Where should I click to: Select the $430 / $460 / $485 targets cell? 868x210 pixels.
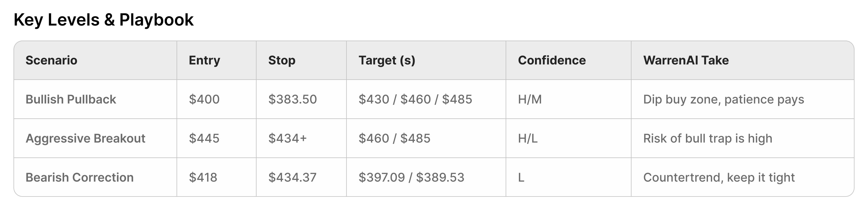pyautogui.click(x=415, y=99)
